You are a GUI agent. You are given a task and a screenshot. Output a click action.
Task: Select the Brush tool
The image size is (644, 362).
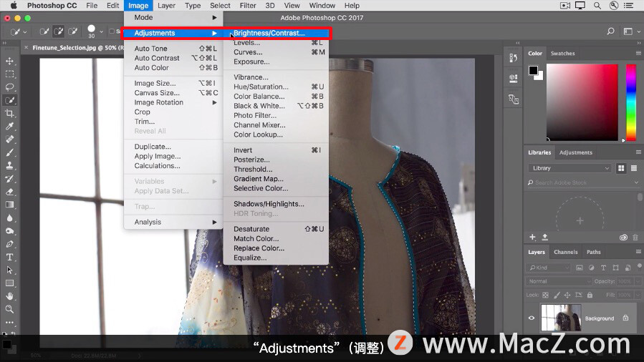(x=9, y=152)
